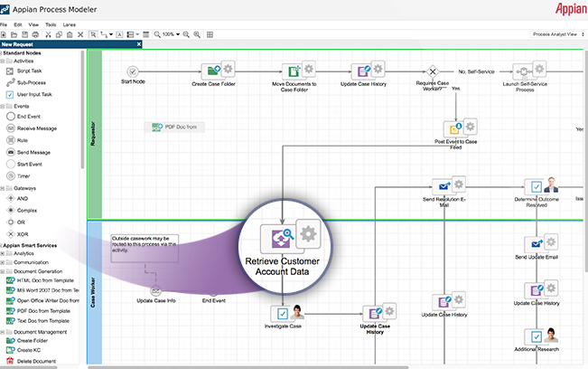Open the View menu
This screenshot has height=369, width=588.
click(33, 24)
